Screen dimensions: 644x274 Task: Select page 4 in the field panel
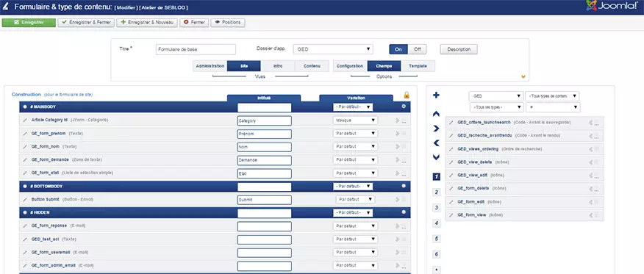pyautogui.click(x=437, y=223)
